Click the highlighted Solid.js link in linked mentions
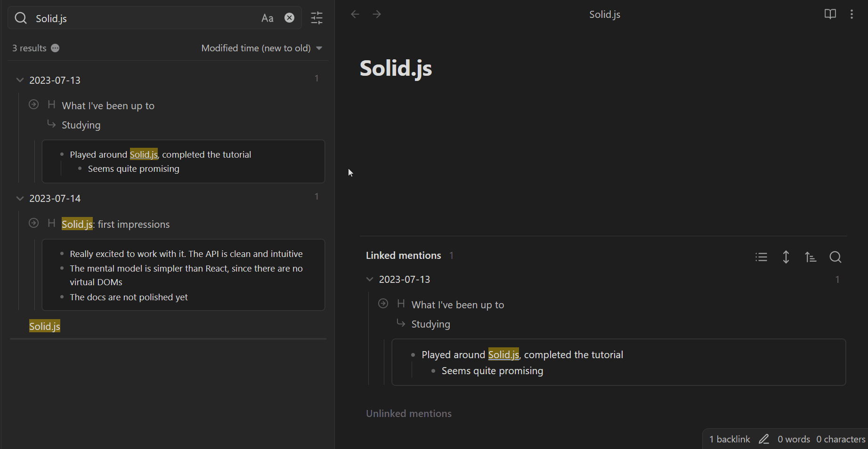 click(x=503, y=354)
